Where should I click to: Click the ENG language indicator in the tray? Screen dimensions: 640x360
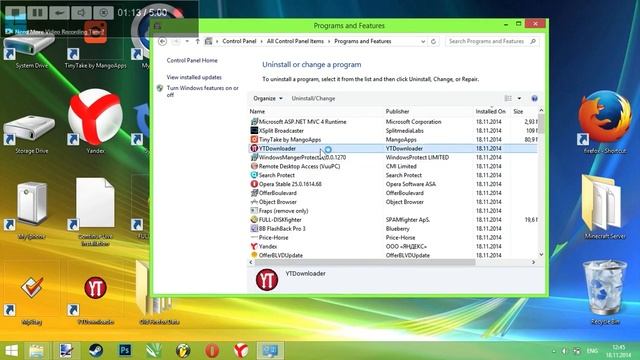point(592,351)
